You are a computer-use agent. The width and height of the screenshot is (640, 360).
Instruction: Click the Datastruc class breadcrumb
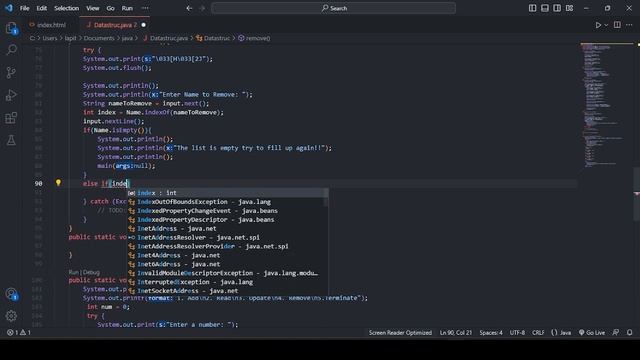click(x=217, y=38)
